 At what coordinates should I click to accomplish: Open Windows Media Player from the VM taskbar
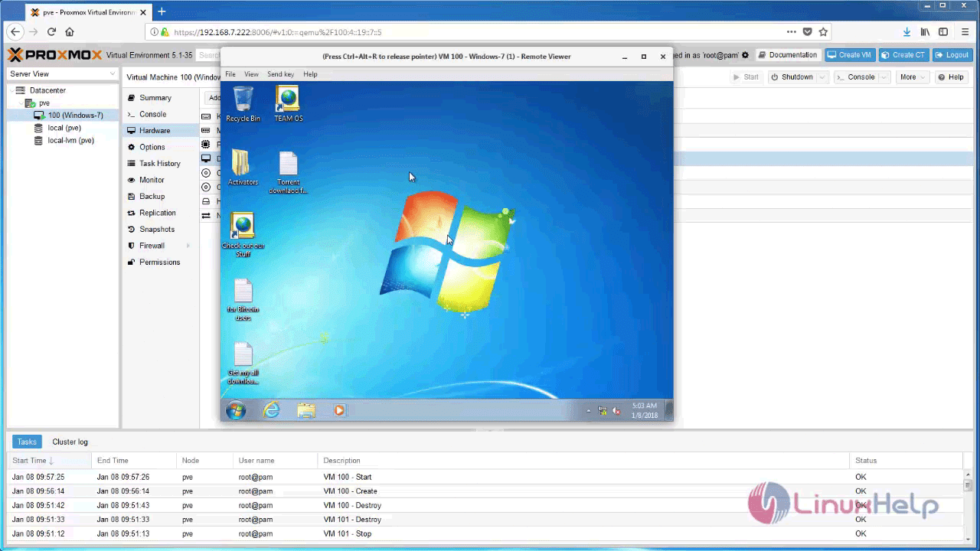pos(339,410)
